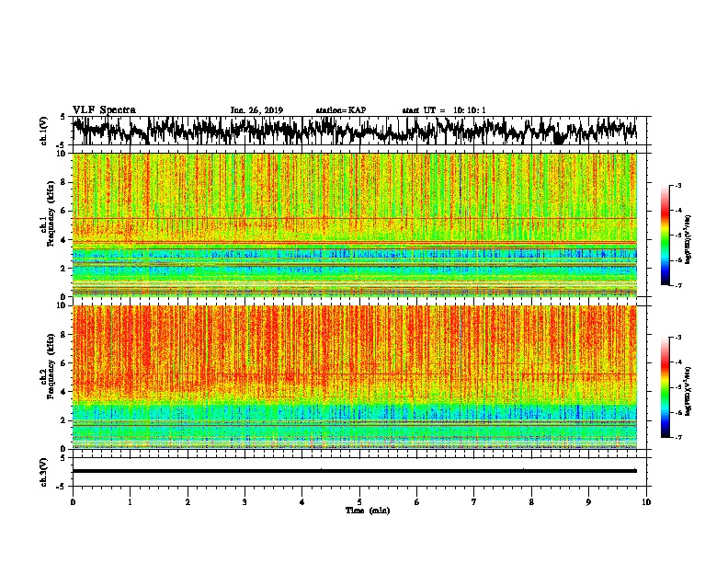Click time axis tick label "0"
Screen dimensions: 728x563
[x=73, y=502]
